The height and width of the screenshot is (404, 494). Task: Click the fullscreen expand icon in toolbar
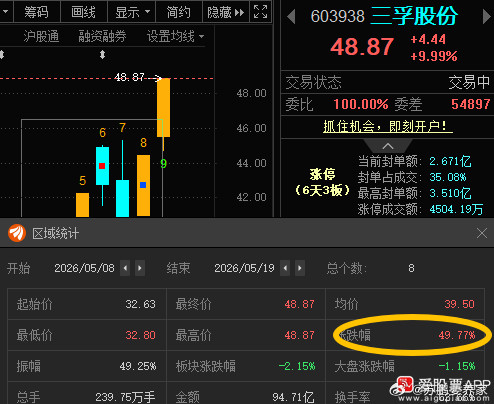click(260, 12)
